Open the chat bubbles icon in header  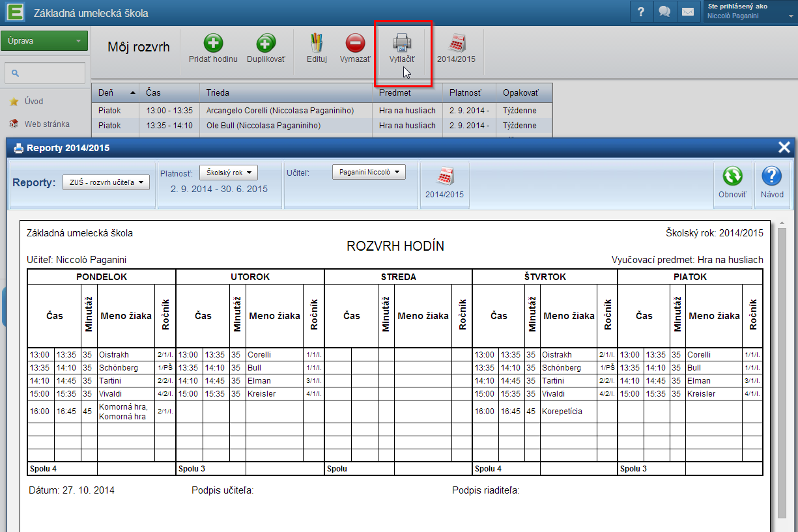coord(664,12)
